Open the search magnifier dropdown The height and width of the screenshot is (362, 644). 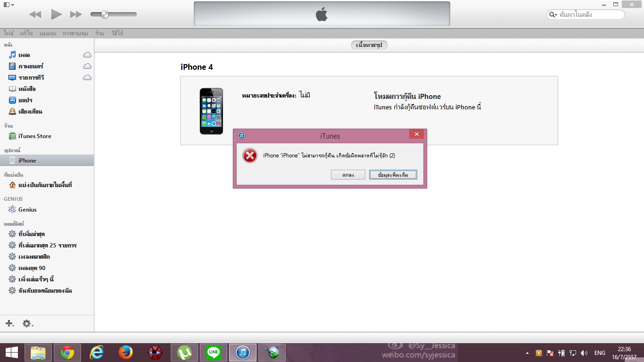point(553,15)
